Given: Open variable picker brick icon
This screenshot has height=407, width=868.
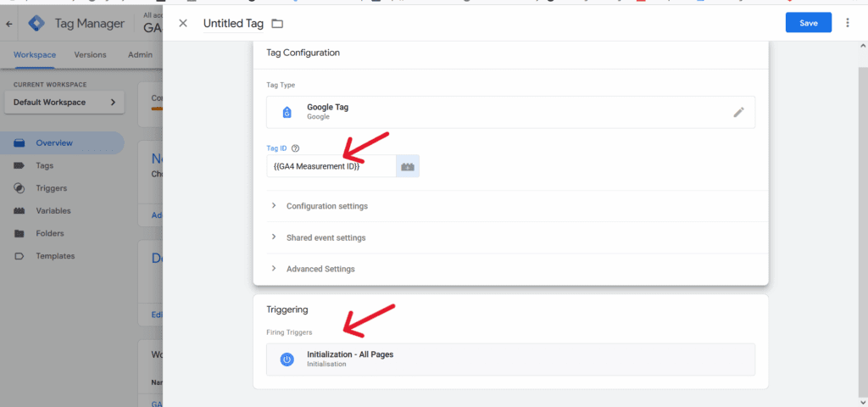Looking at the screenshot, I should pyautogui.click(x=408, y=166).
